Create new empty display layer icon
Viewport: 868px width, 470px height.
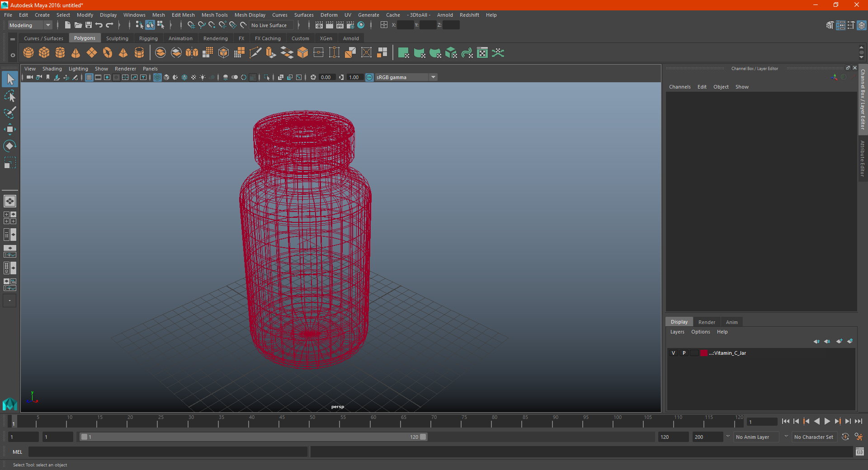(x=839, y=341)
